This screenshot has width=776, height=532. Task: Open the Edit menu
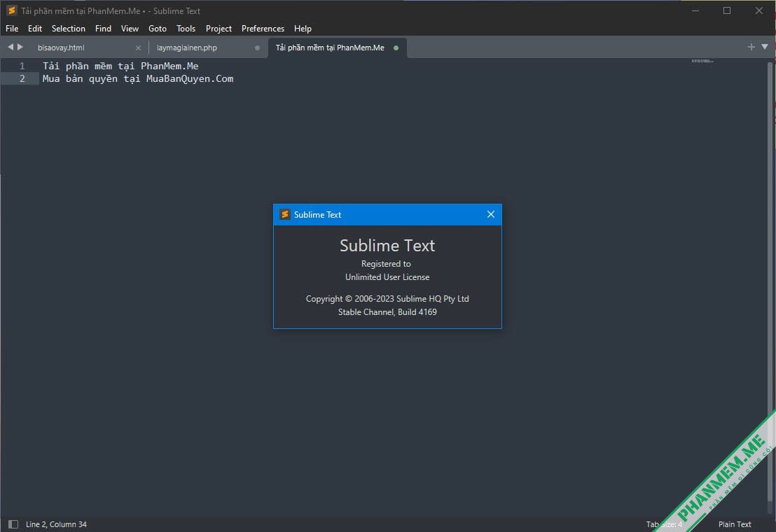click(x=34, y=29)
